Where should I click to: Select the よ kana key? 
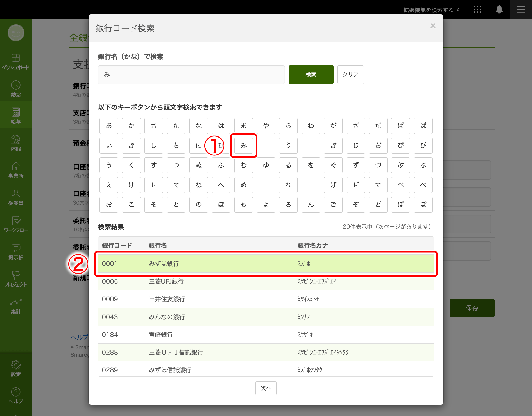tap(266, 205)
